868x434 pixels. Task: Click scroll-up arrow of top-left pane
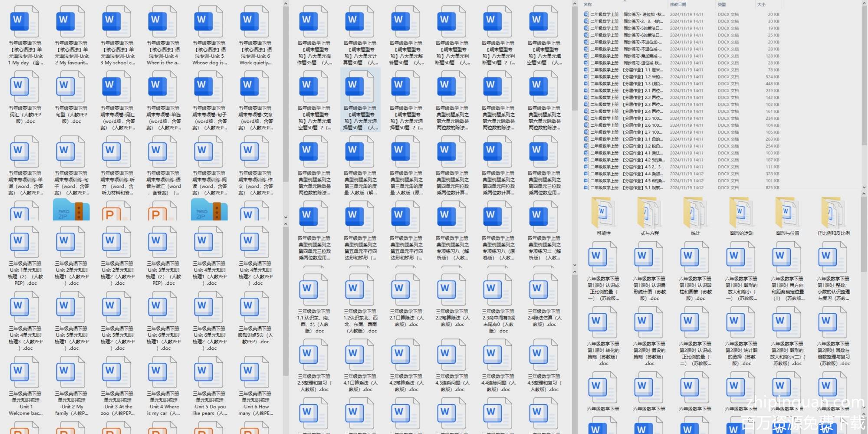[286, 3]
